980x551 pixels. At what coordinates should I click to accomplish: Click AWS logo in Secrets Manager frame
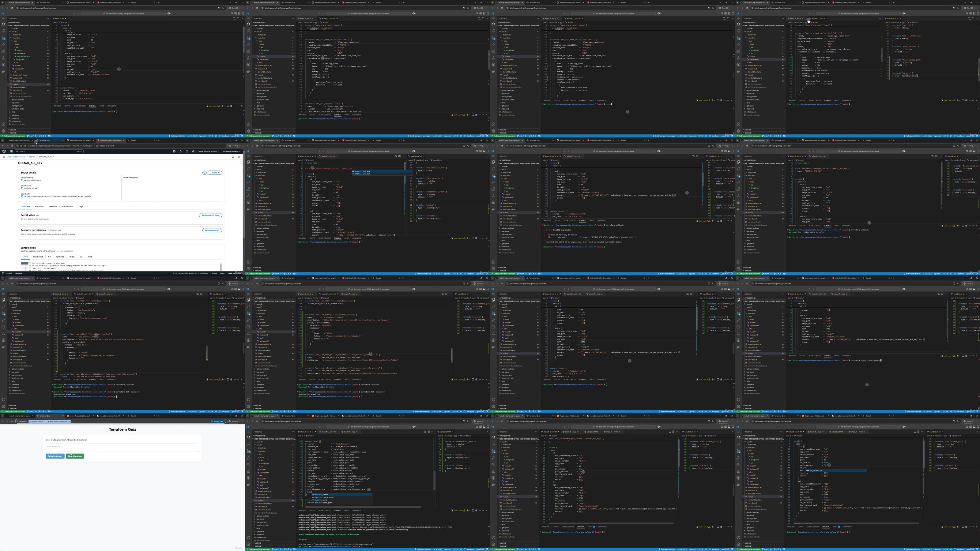[4, 152]
